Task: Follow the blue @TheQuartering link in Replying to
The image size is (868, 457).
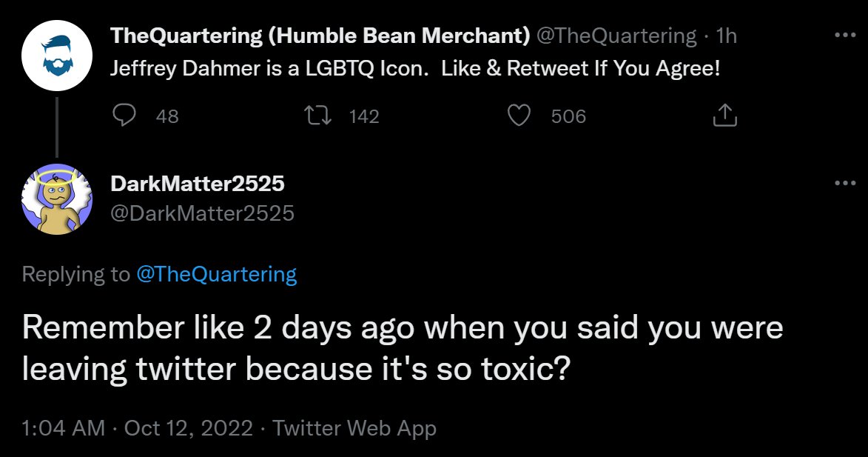Action: (x=216, y=275)
